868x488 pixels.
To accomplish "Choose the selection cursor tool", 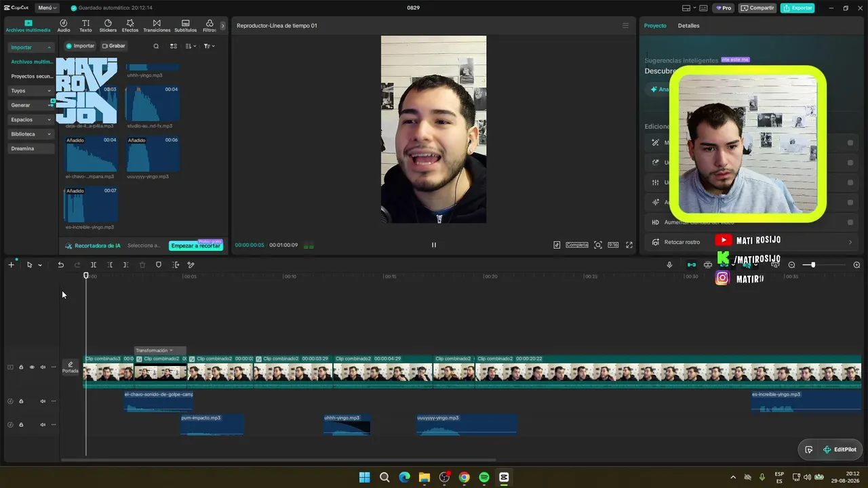I will [29, 265].
